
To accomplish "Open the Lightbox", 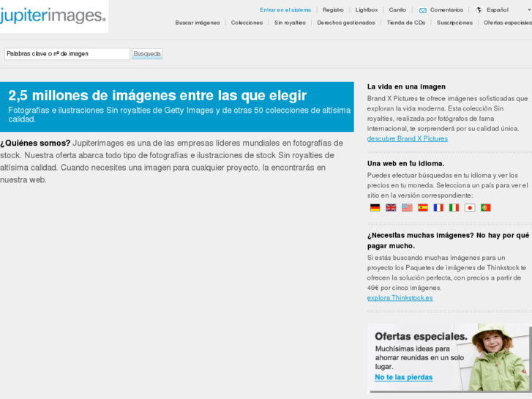I will pyautogui.click(x=367, y=10).
